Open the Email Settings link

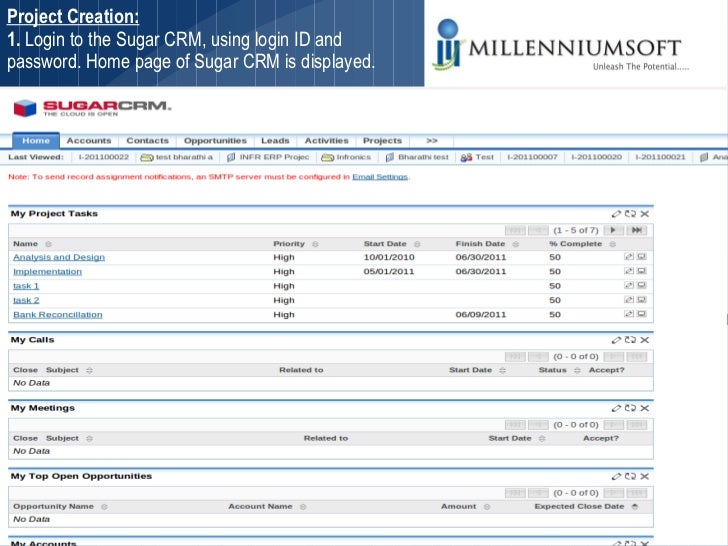pos(380,177)
